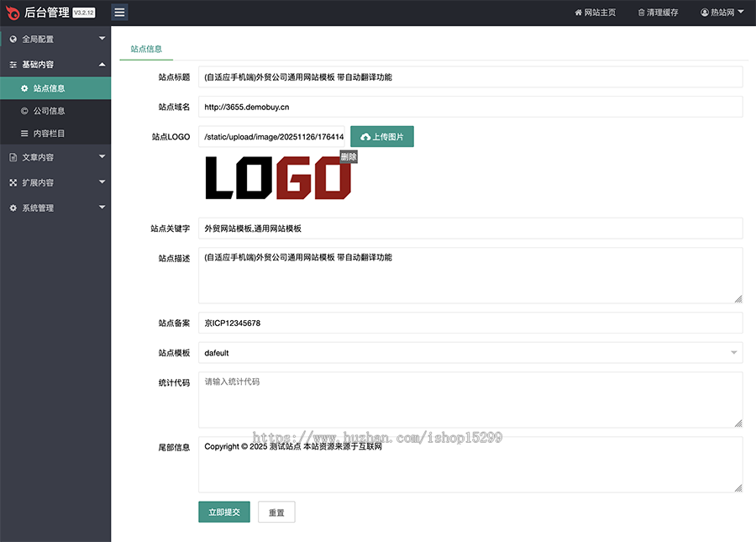Screen dimensions: 756x542
Task: Click 删除 to remove the LOGO image
Action: 350,156
